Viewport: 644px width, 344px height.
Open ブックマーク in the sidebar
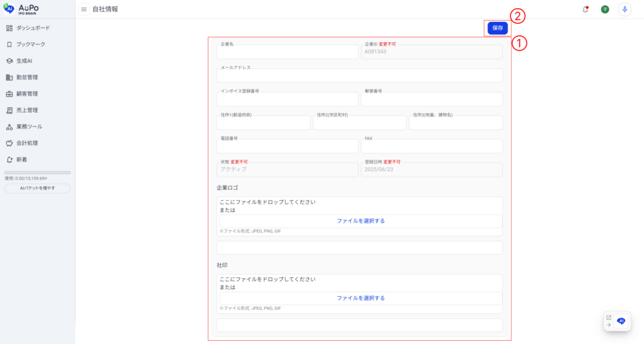click(x=30, y=45)
